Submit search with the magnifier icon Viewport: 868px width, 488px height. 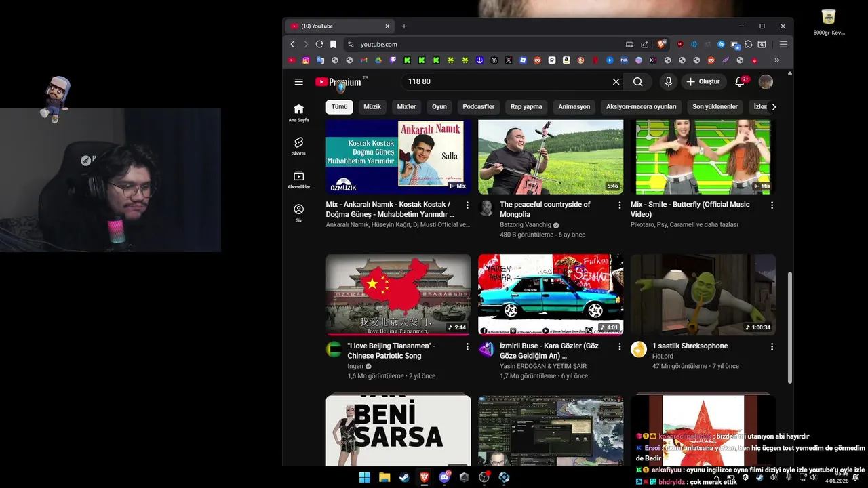pos(638,82)
